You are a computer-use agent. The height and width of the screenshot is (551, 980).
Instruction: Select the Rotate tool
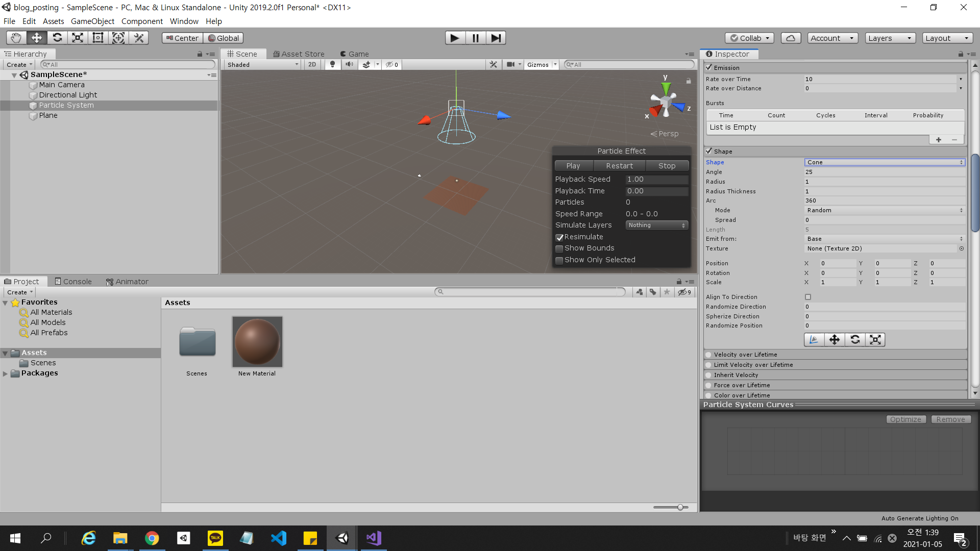coord(57,38)
